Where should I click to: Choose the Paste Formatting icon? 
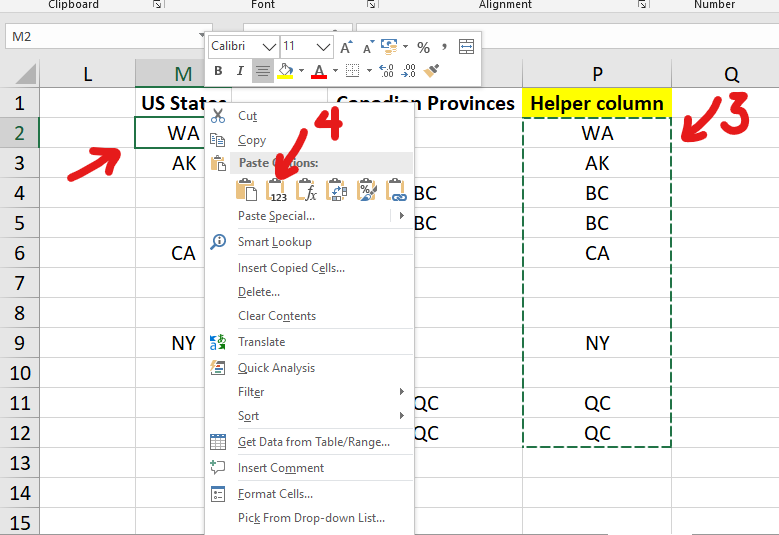(367, 190)
